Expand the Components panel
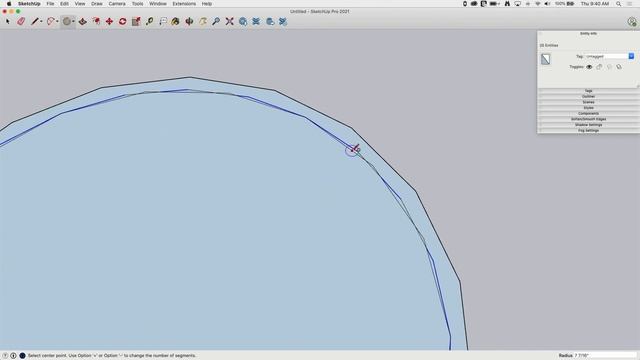 [588, 113]
